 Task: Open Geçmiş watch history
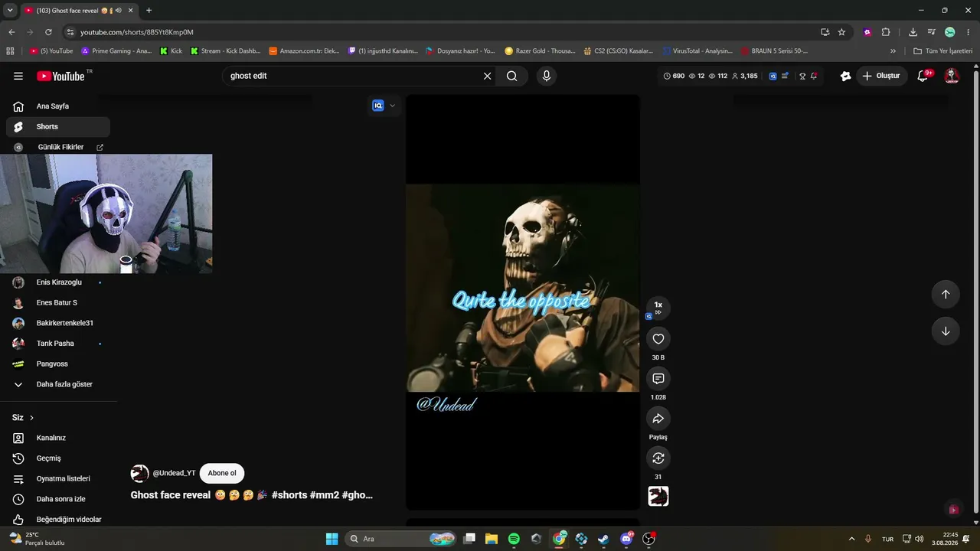coord(58,458)
